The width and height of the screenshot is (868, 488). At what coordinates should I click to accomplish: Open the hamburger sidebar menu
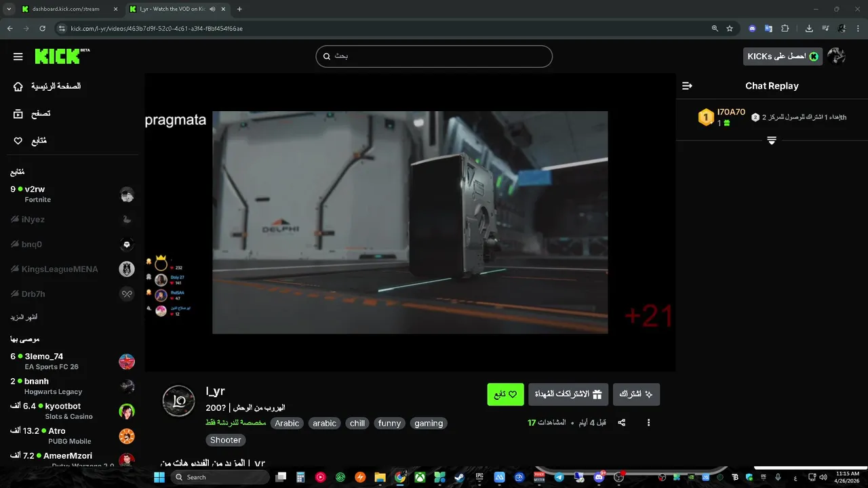click(18, 57)
